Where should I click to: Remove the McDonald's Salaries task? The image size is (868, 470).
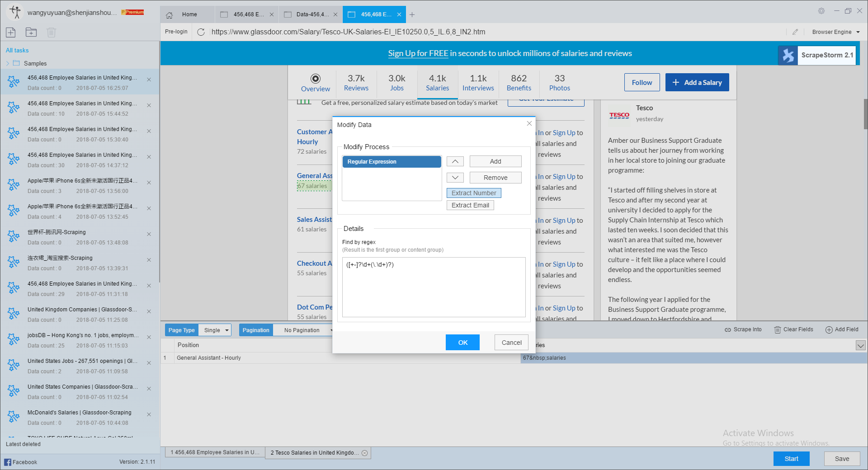(x=149, y=414)
